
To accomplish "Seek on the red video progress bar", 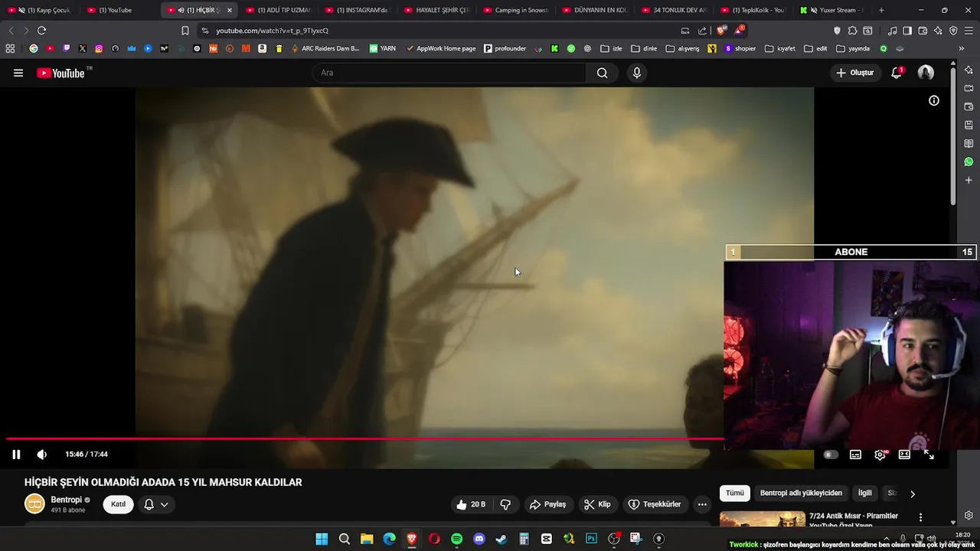I will 364,439.
